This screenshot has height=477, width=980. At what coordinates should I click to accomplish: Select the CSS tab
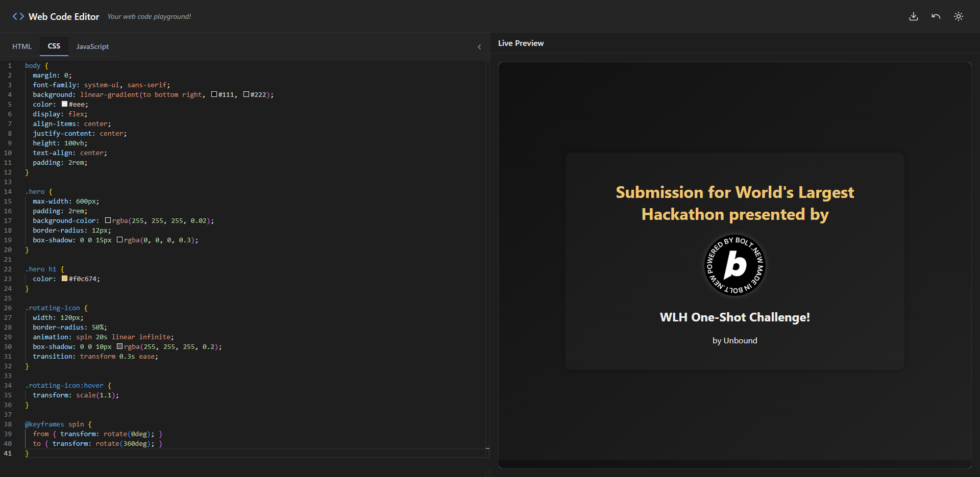tap(54, 46)
